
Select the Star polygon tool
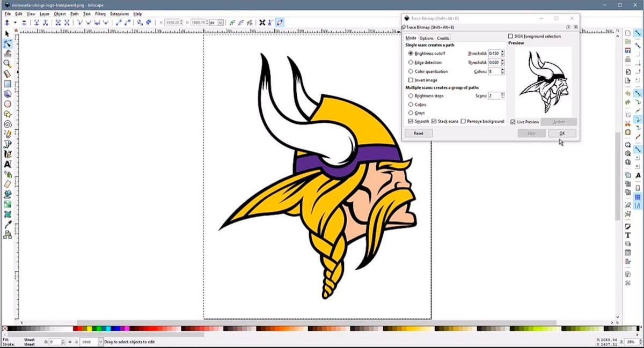click(x=8, y=114)
